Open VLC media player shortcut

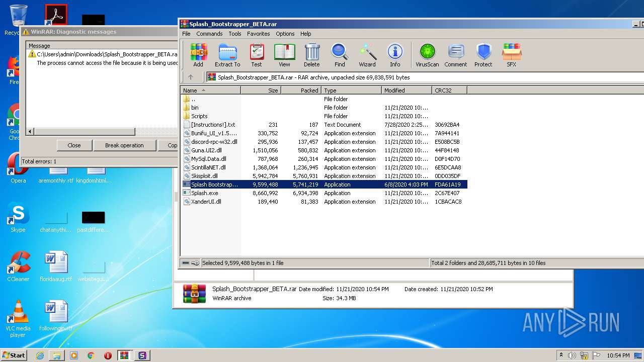coord(18,319)
